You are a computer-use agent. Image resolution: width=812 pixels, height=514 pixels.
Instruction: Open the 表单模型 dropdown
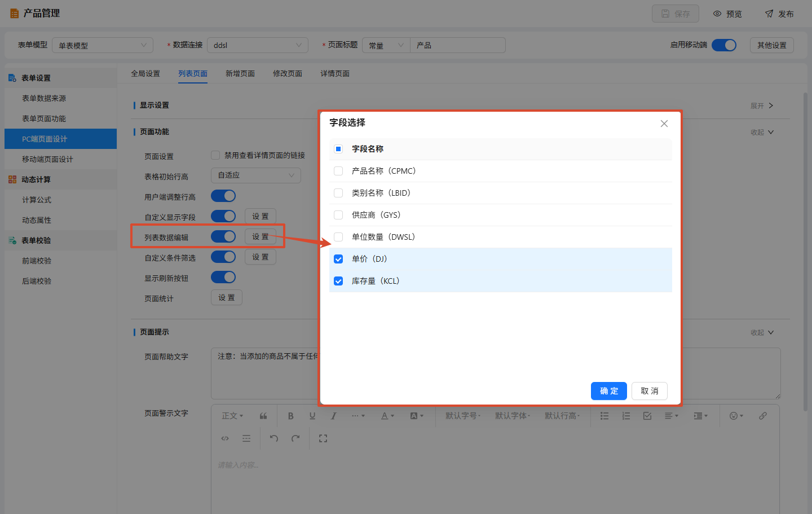tap(103, 45)
